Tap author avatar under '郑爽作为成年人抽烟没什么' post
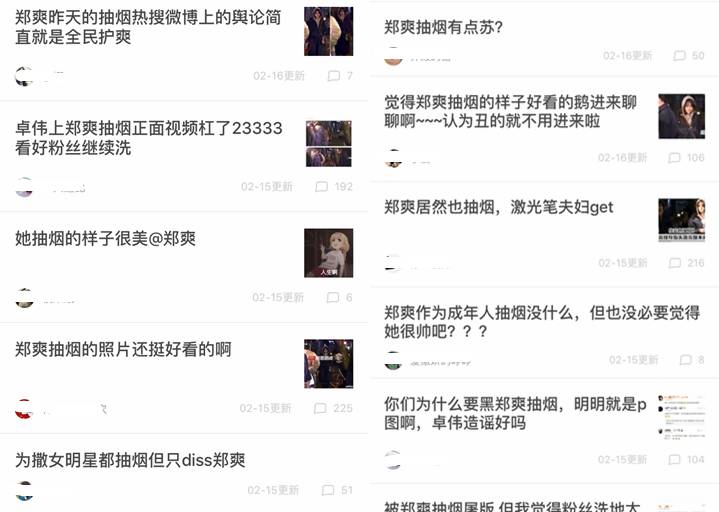 tap(393, 360)
